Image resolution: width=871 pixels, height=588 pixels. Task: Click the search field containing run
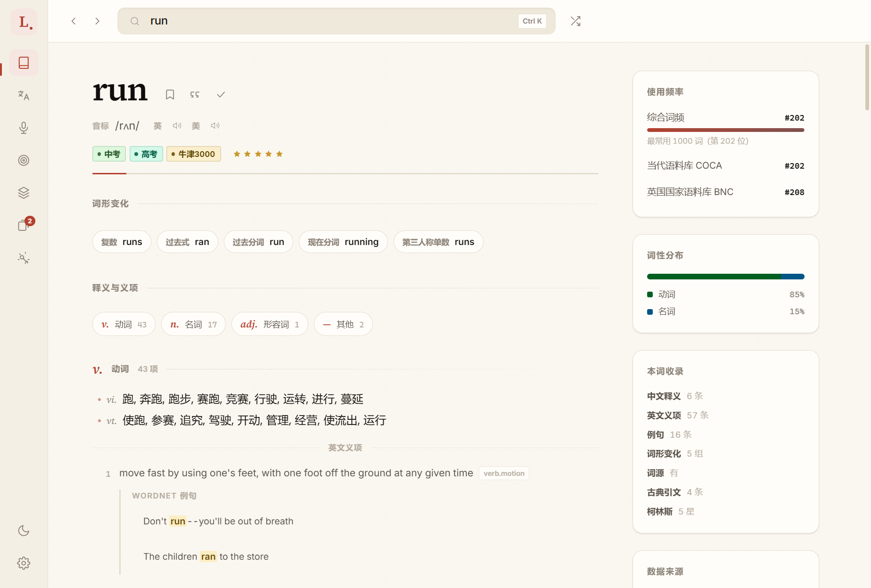[337, 21]
